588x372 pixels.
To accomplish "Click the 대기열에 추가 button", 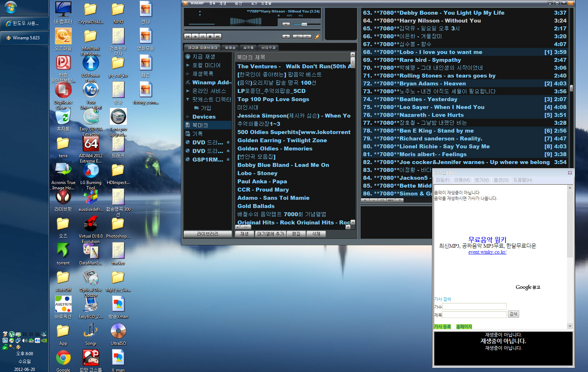I will pyautogui.click(x=271, y=234).
